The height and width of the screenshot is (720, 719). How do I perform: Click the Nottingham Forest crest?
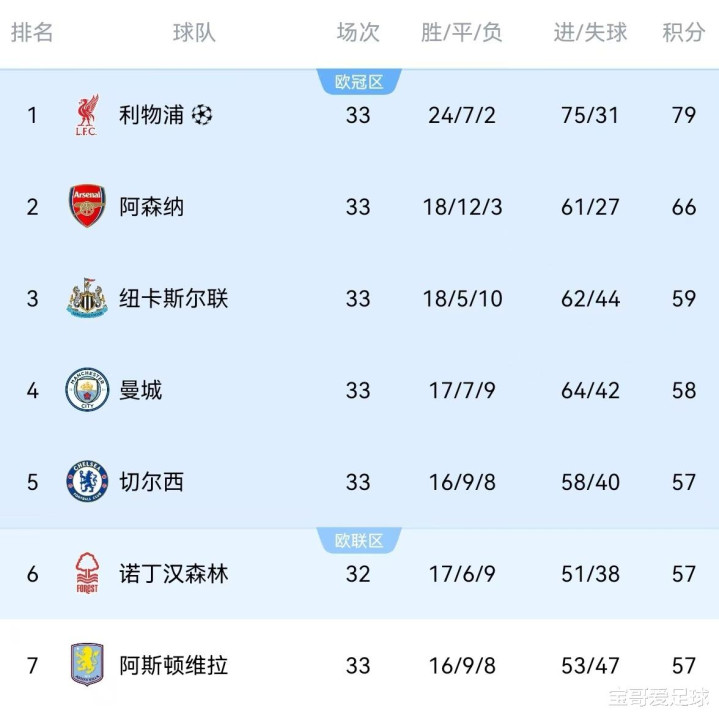pos(87,574)
